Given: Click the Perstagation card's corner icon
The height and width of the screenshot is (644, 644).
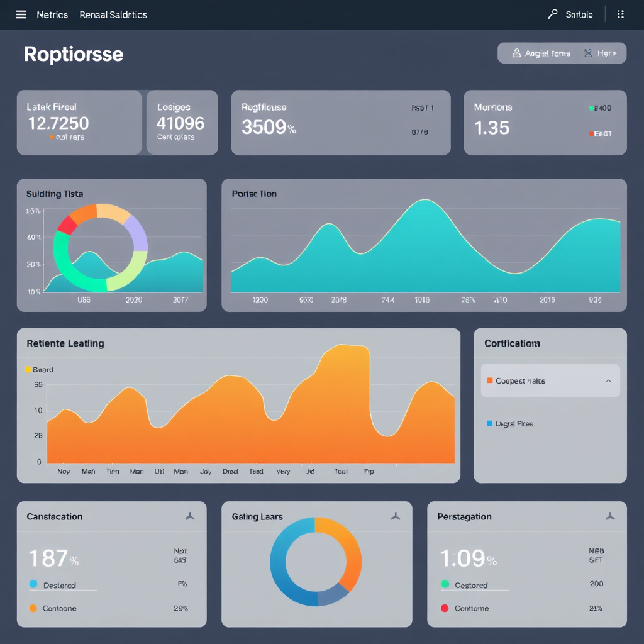Looking at the screenshot, I should (x=609, y=516).
